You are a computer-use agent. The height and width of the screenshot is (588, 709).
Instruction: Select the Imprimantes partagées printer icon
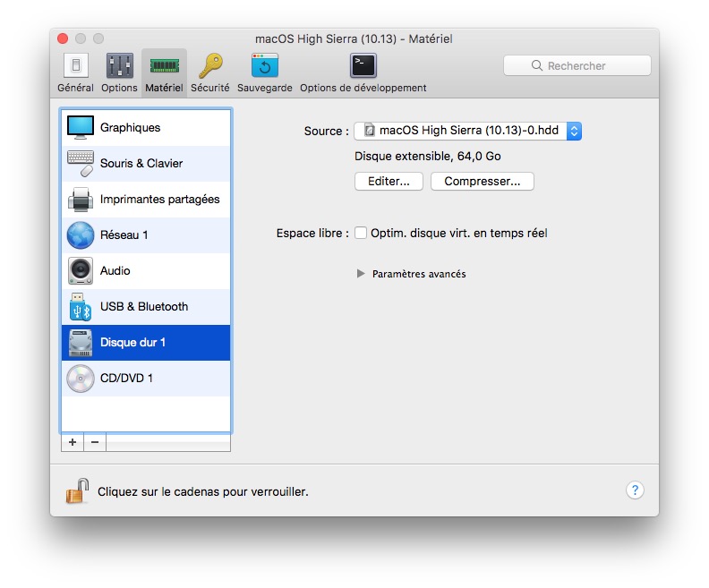pos(81,200)
